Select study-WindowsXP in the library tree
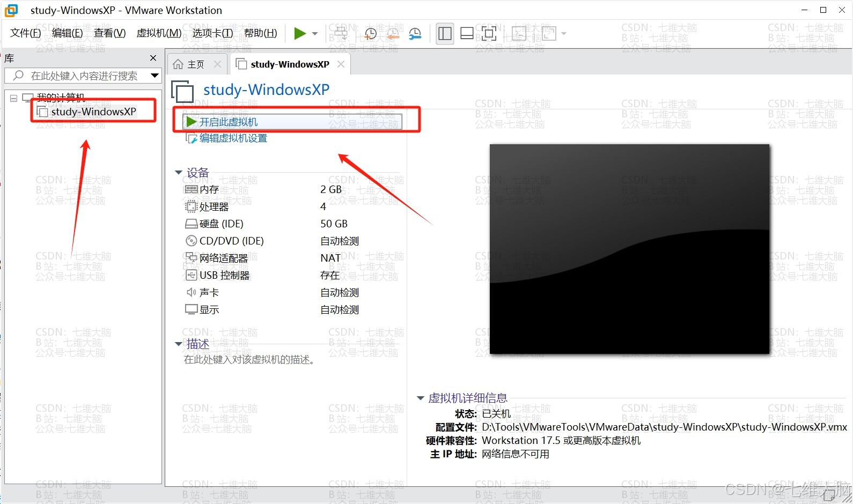Image resolution: width=853 pixels, height=504 pixels. pos(93,112)
